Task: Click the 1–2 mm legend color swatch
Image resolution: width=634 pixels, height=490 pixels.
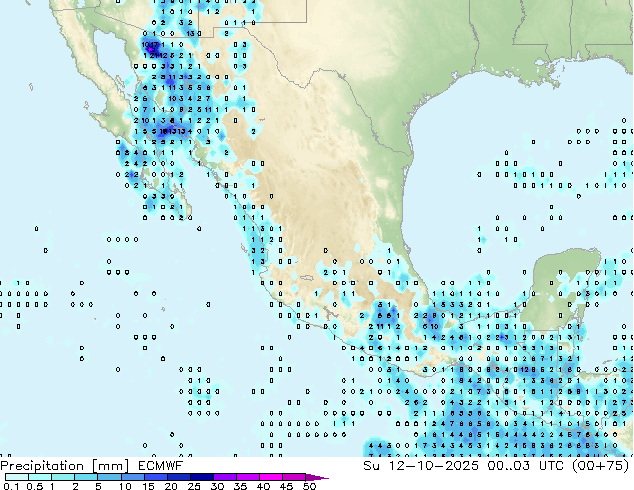Action: pos(63,477)
